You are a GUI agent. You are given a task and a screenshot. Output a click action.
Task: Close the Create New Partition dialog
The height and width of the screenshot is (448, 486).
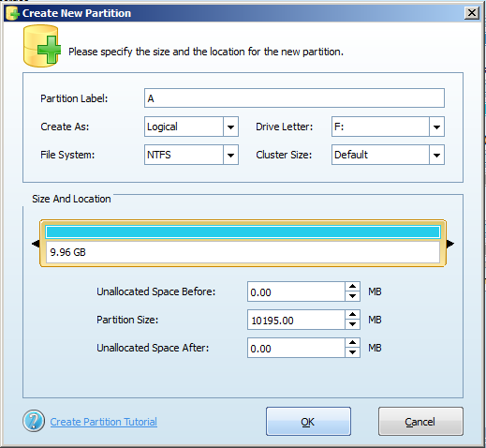472,13
